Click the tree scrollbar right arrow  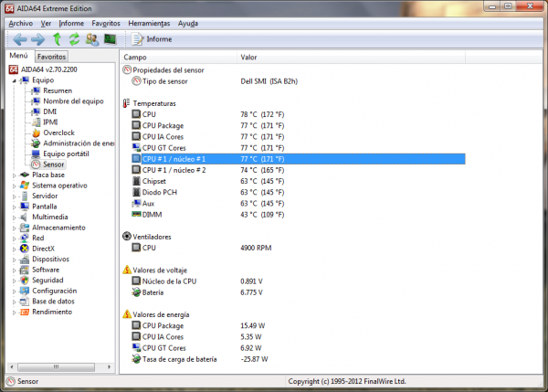(x=109, y=366)
